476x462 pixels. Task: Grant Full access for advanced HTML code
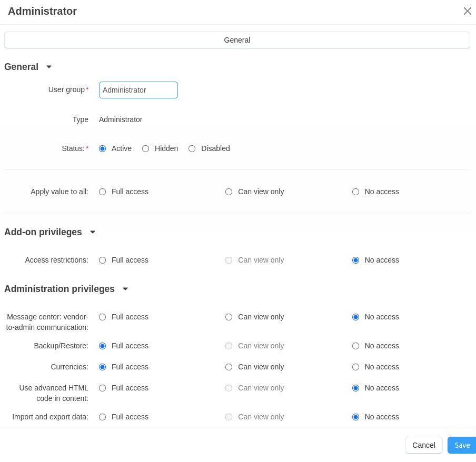tap(102, 388)
